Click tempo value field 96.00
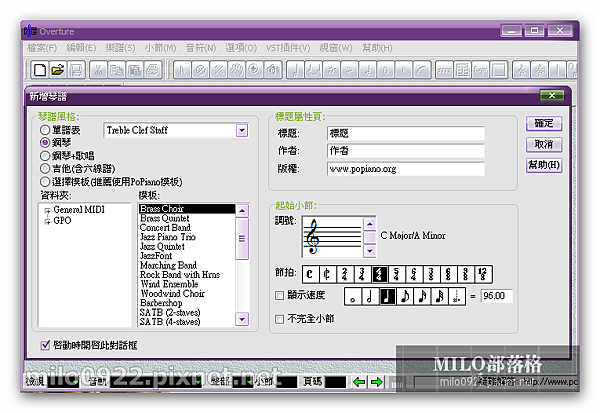600x413 pixels. point(496,296)
